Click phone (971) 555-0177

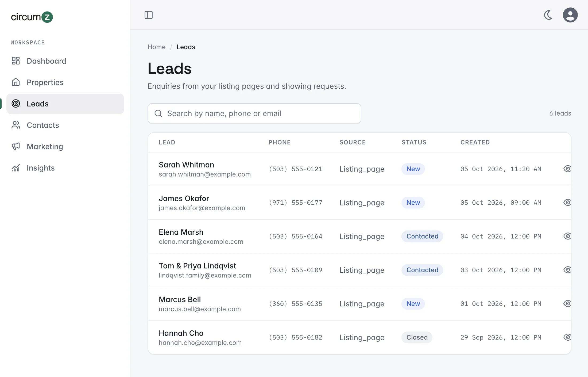(295, 203)
